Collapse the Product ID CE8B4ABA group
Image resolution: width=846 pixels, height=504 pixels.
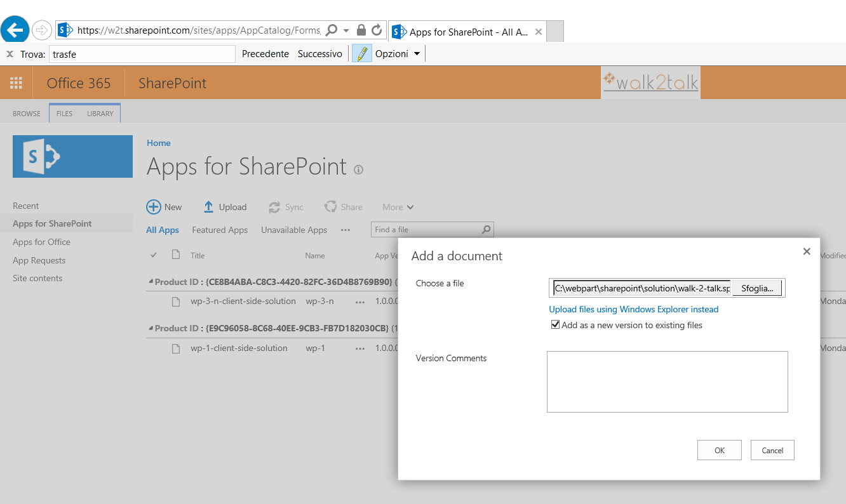click(x=151, y=282)
